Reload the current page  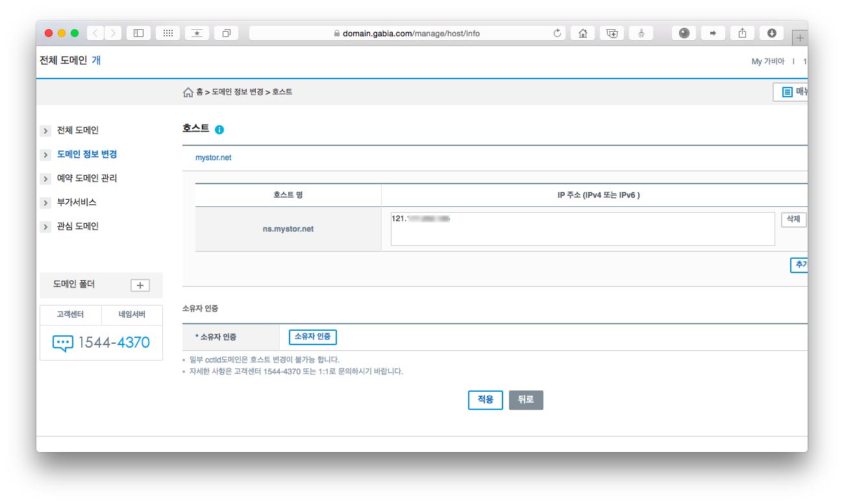tap(557, 33)
